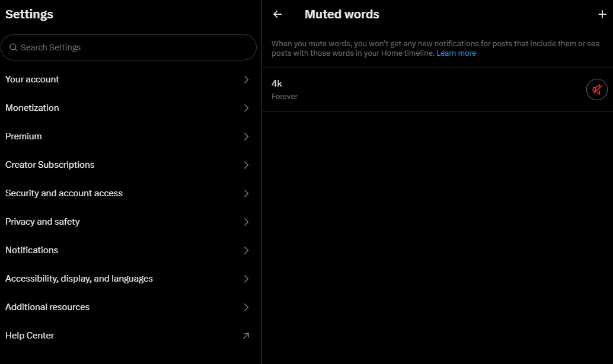
Task: Open Security and account access
Action: pyautogui.click(x=128, y=193)
